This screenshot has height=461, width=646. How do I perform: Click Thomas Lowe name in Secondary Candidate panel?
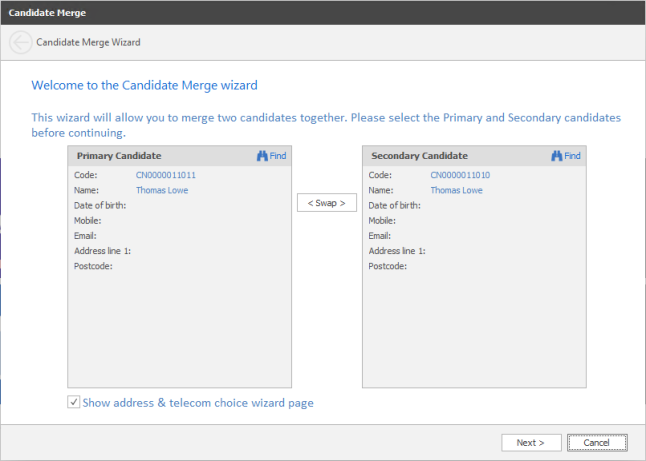[x=457, y=190]
